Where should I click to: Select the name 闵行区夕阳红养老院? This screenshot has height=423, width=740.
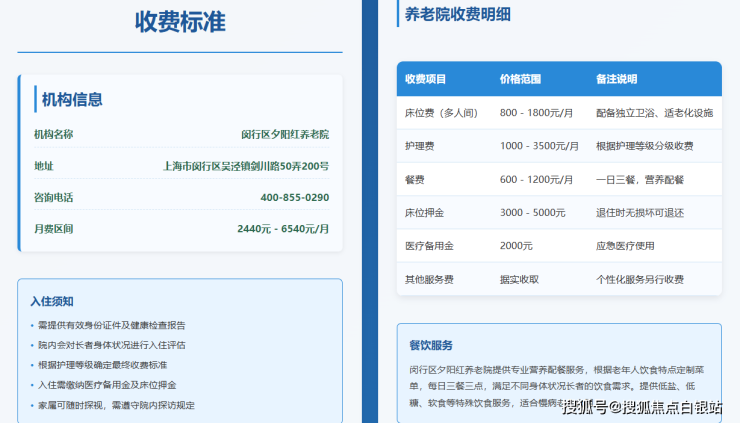(285, 135)
